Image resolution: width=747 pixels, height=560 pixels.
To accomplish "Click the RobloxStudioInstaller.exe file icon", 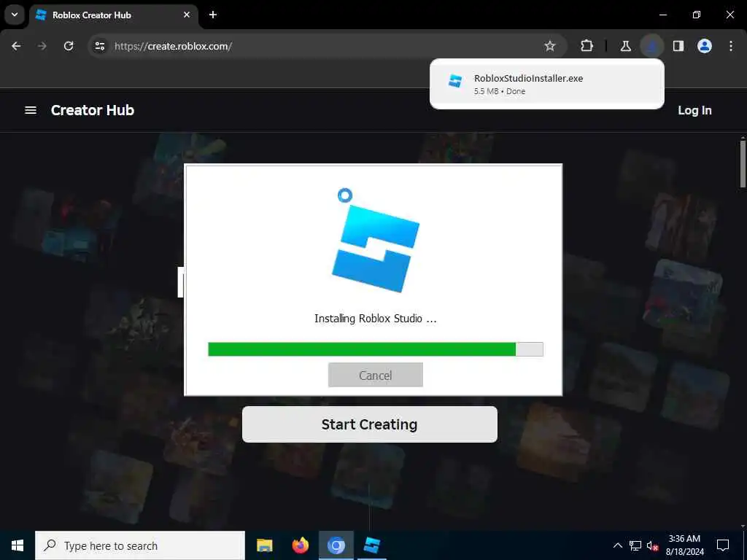I will point(455,81).
